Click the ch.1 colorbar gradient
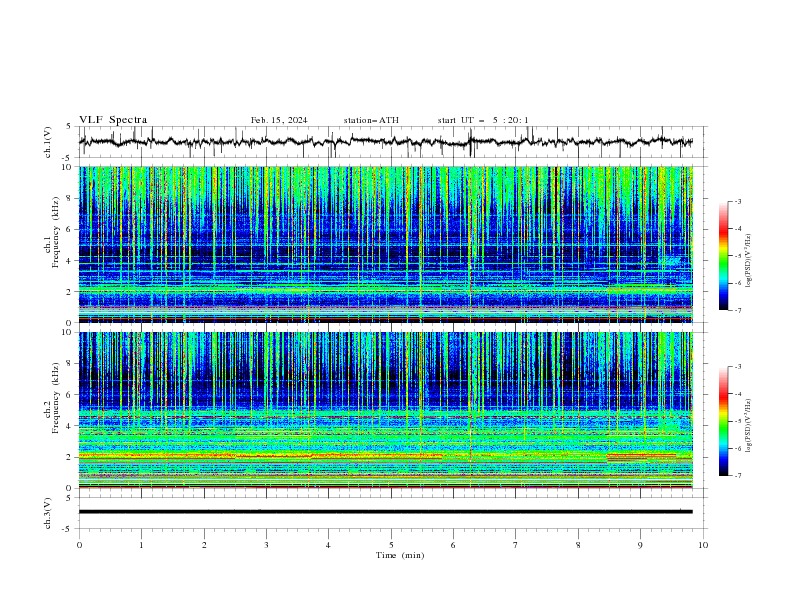792x612 pixels. tap(723, 256)
